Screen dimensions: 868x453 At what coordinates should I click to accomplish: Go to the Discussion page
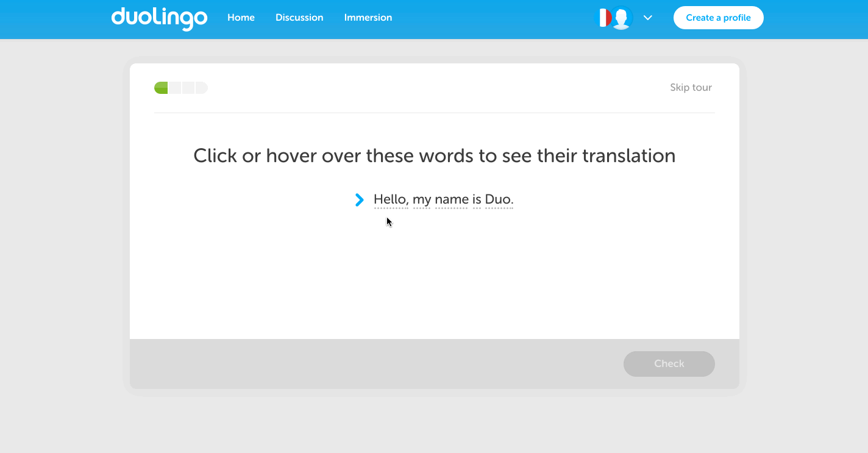coord(299,18)
